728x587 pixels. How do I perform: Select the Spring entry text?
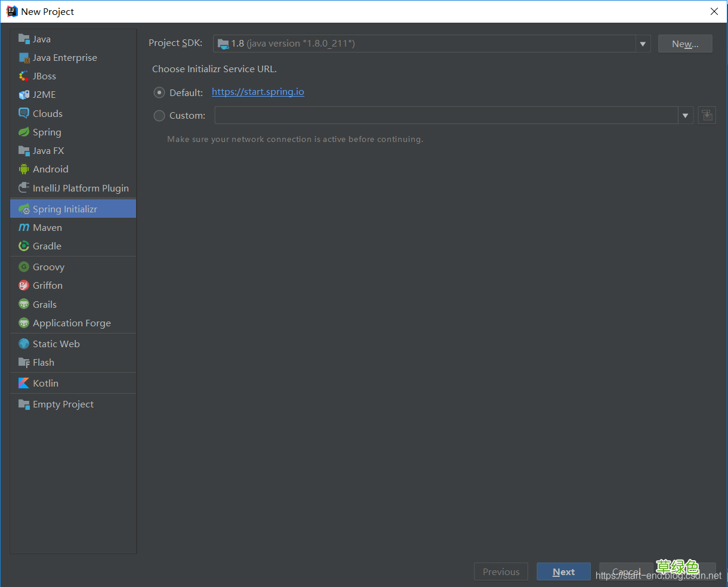[x=47, y=132]
